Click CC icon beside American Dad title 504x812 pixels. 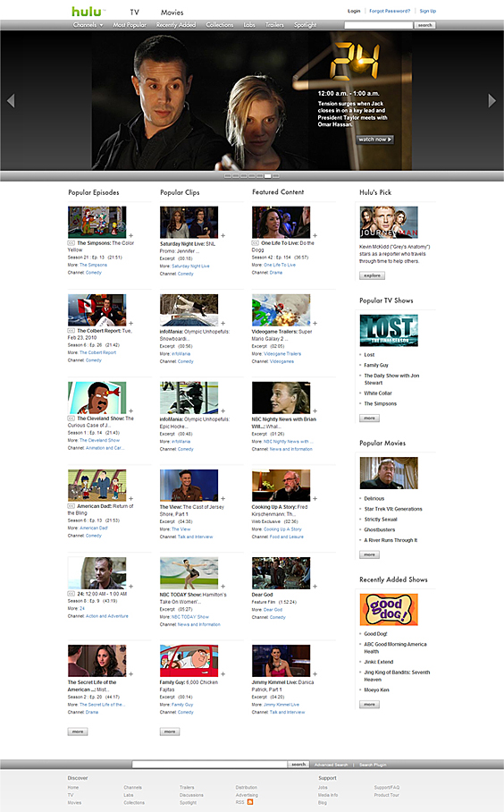(71, 506)
